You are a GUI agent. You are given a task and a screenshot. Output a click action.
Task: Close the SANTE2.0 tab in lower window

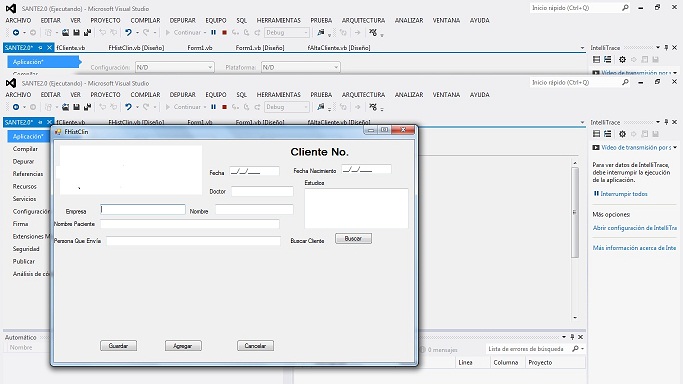pyautogui.click(x=49, y=122)
